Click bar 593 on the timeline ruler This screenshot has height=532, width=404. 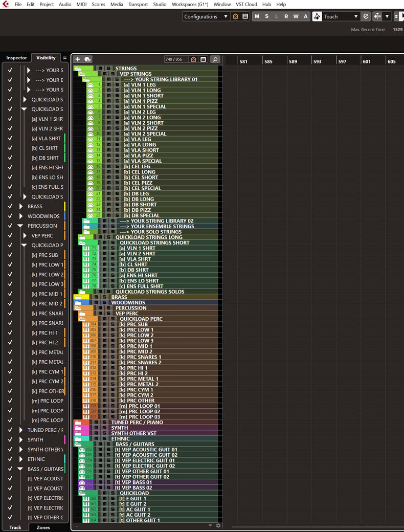tap(317, 61)
